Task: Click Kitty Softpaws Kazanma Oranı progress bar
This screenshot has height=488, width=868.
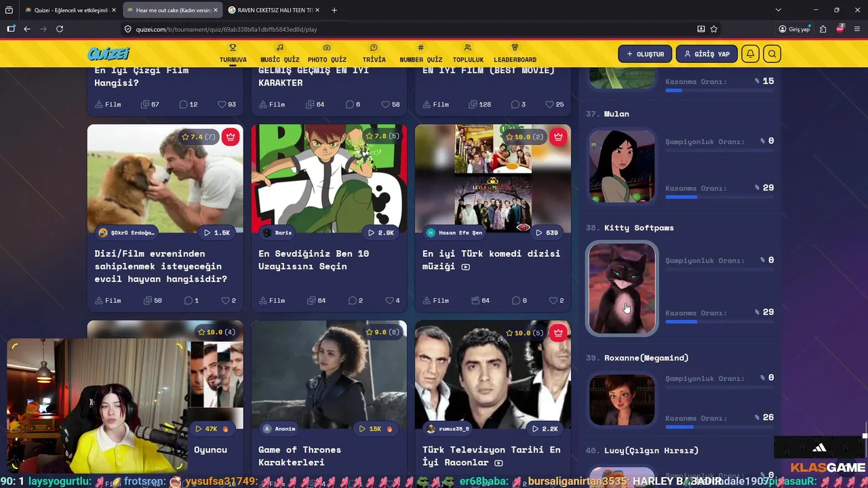Action: click(x=719, y=321)
